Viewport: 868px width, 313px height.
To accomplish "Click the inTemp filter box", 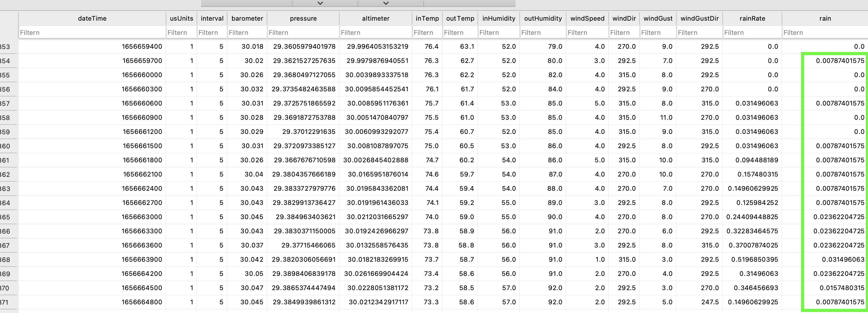I will coord(427,32).
